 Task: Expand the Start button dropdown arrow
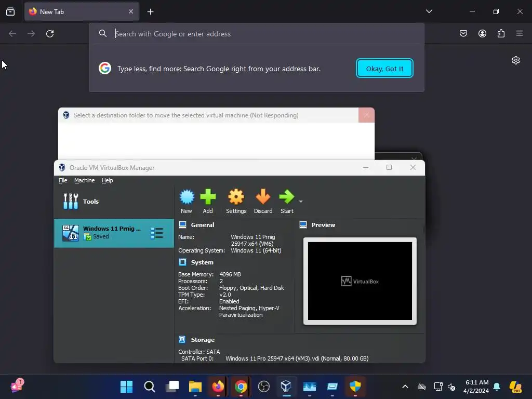pos(301,202)
